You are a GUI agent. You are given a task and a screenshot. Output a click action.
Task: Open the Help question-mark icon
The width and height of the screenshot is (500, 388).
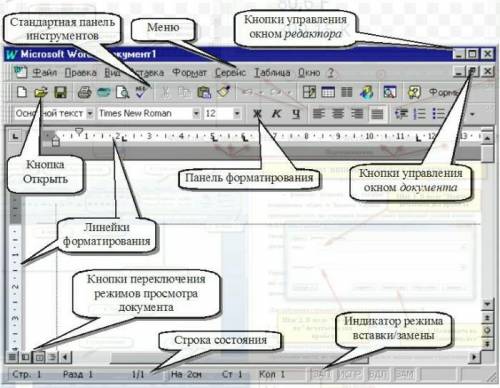coord(414,92)
